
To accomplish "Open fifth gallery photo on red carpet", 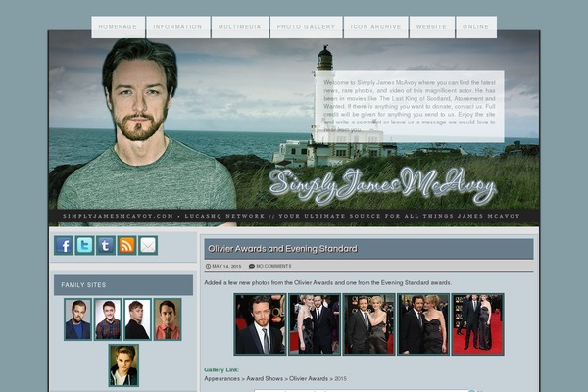I will [478, 324].
